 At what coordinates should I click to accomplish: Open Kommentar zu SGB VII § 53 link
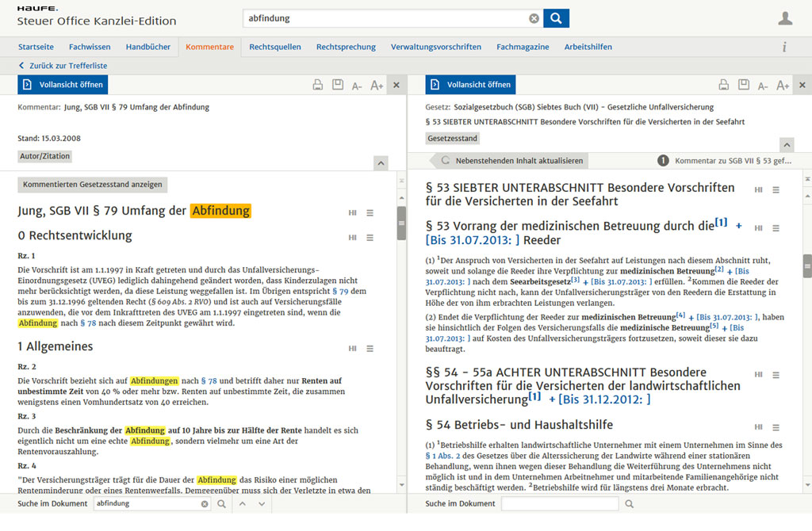pyautogui.click(x=725, y=161)
